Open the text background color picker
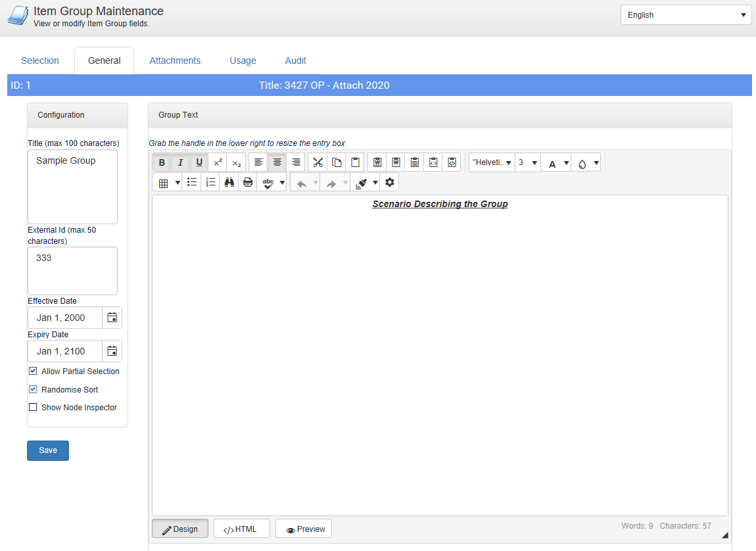 point(586,163)
